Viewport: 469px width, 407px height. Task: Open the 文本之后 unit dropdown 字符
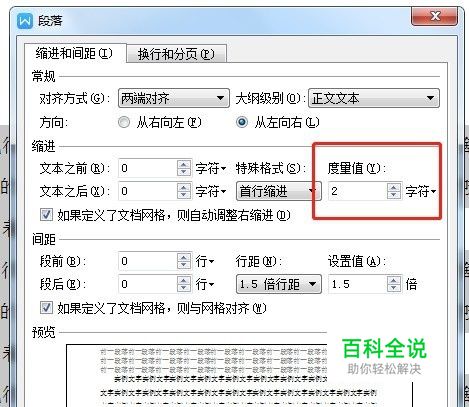(x=211, y=191)
